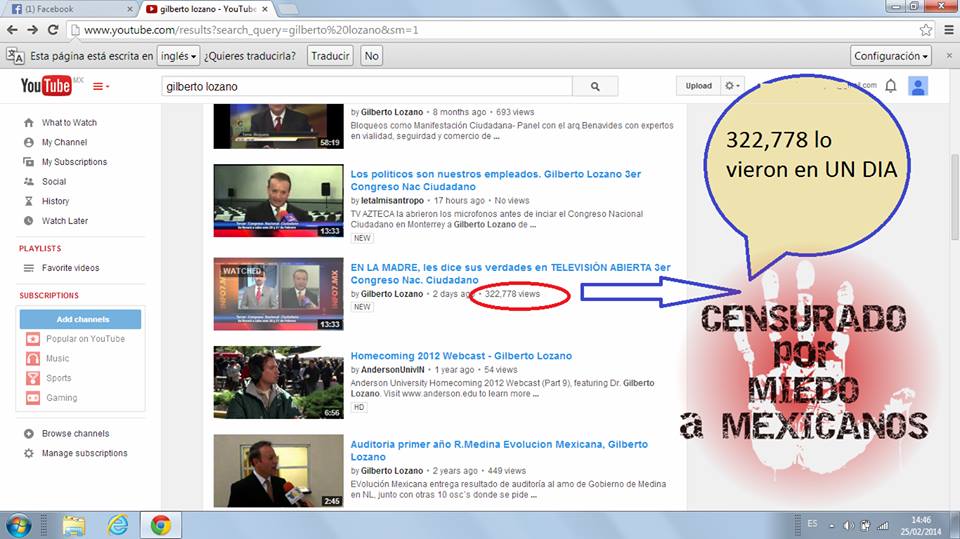Open the Configuración dropdown

[x=891, y=56]
